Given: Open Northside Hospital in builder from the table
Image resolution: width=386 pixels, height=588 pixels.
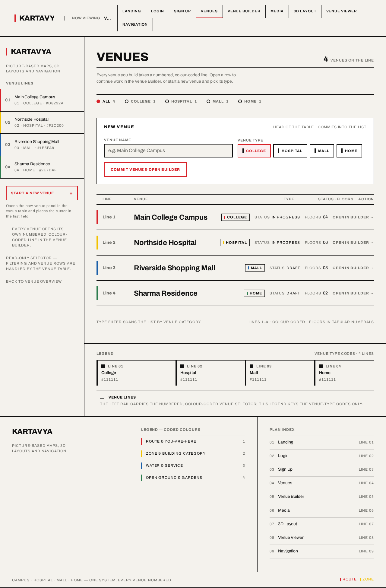Looking at the screenshot, I should [353, 243].
